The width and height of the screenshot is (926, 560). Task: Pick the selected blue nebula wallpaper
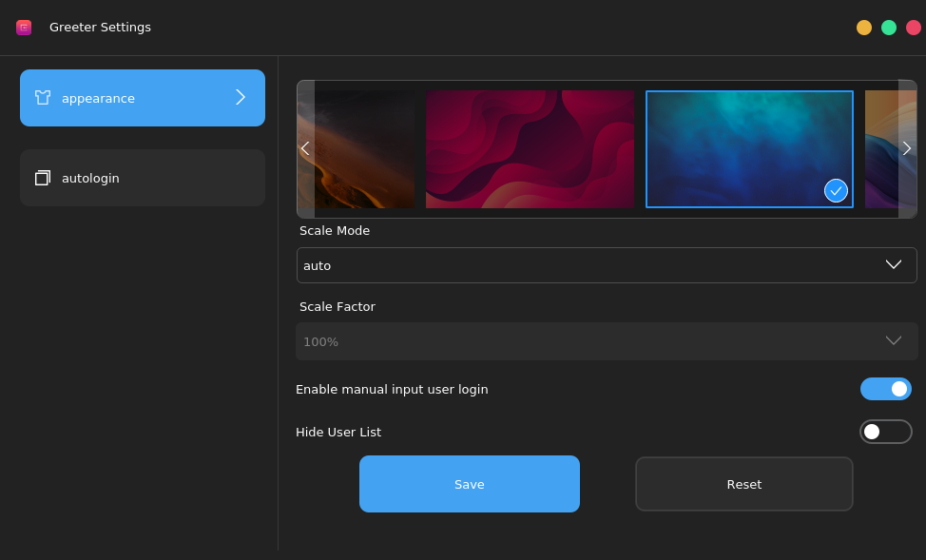(x=749, y=143)
